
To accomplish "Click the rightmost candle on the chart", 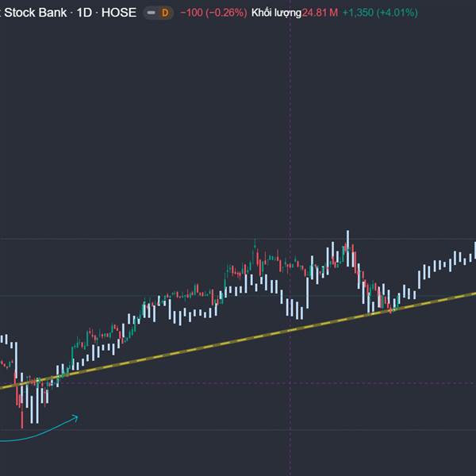I will coord(474,250).
